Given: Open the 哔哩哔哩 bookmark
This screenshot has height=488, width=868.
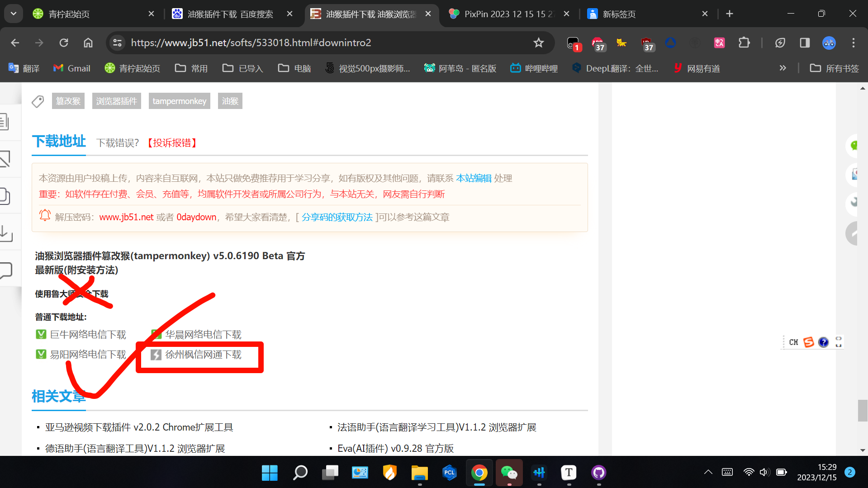Looking at the screenshot, I should [534, 68].
